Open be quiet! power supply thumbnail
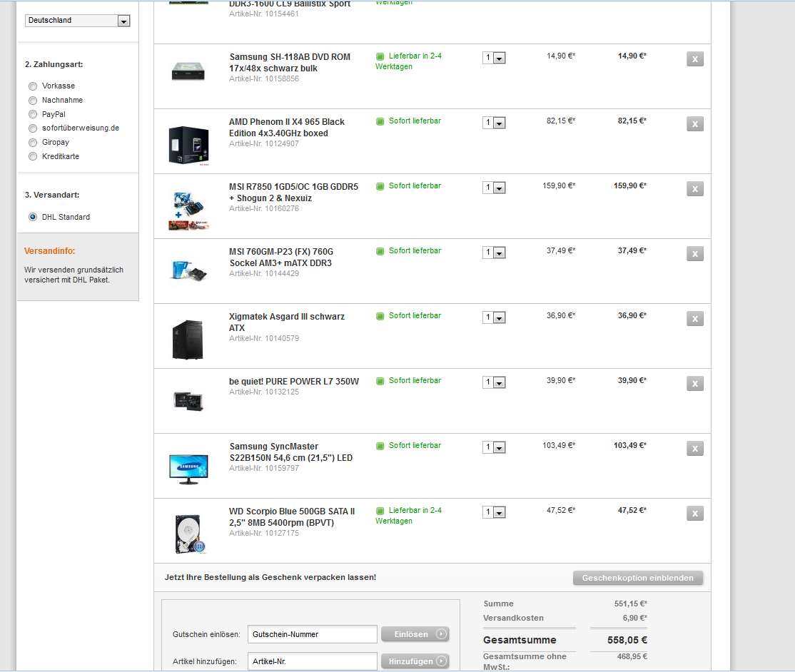Viewport: 795px width, 672px height. point(188,401)
